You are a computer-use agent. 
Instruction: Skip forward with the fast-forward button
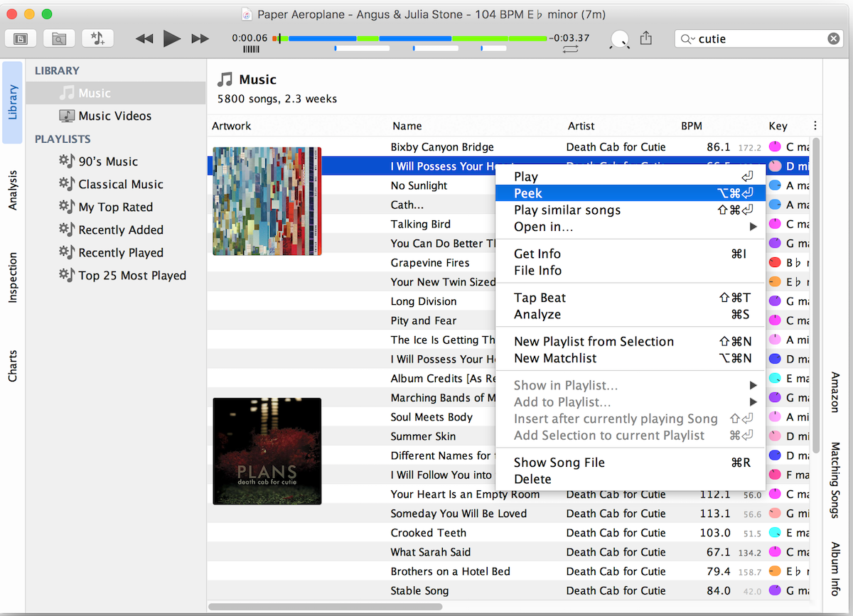(x=200, y=39)
